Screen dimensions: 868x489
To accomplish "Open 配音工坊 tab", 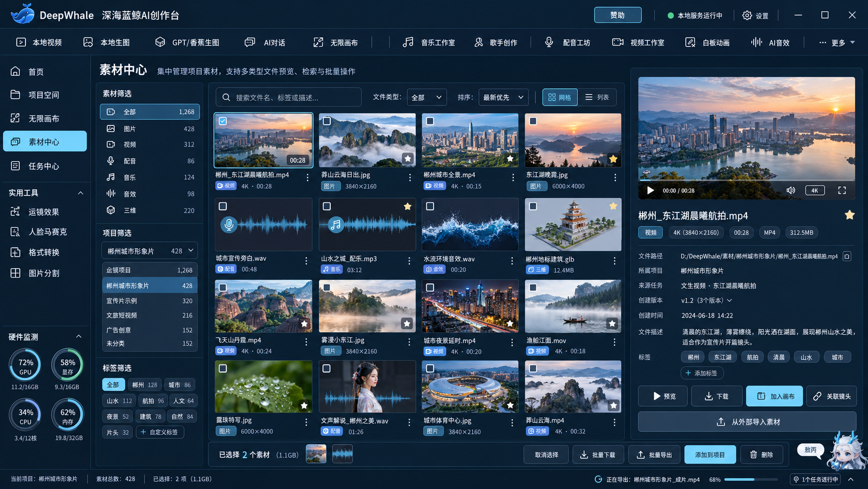I will [567, 42].
